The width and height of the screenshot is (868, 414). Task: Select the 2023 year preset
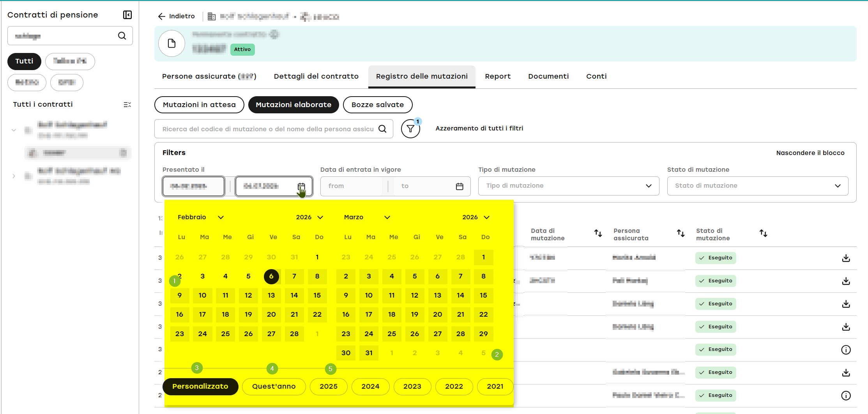point(412,387)
